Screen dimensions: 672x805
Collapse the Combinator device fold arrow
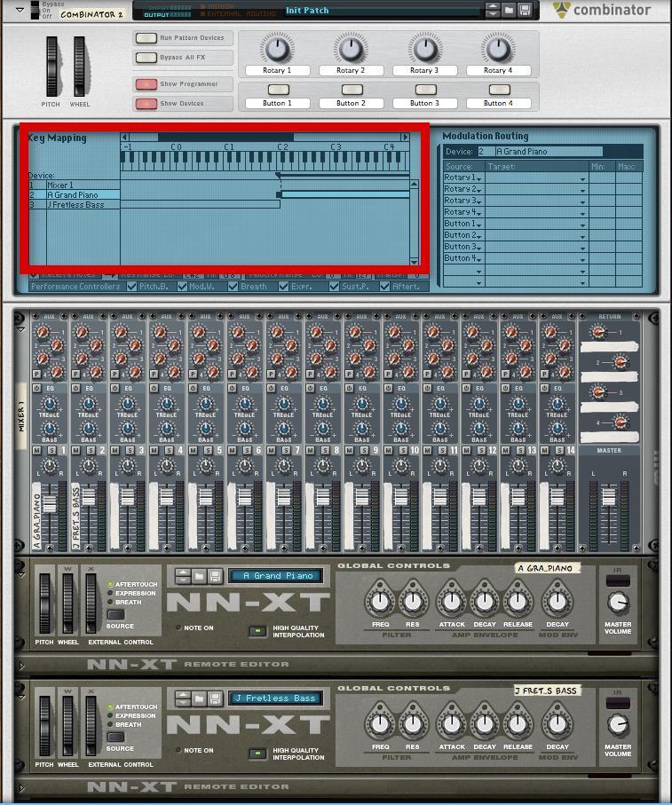click(20, 10)
